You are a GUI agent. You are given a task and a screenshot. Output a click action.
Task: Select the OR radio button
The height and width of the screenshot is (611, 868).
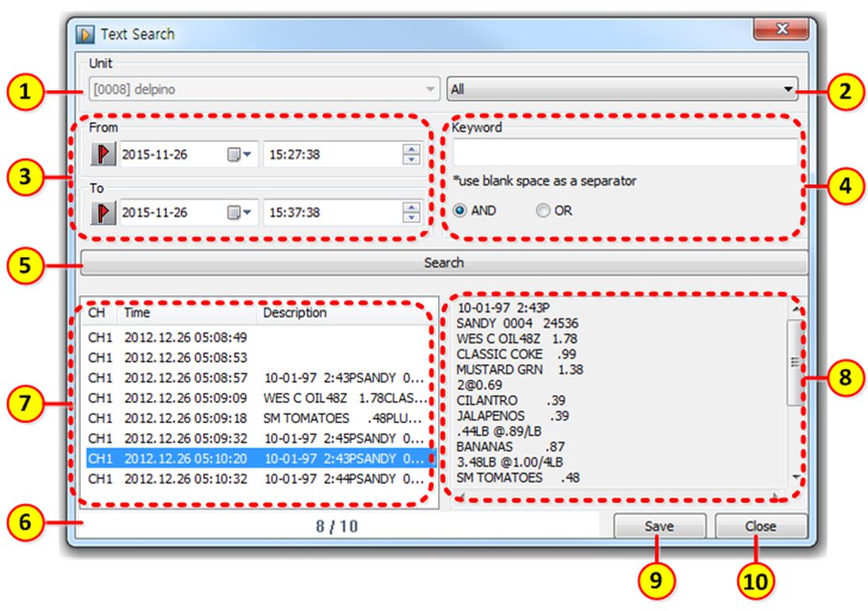point(543,211)
